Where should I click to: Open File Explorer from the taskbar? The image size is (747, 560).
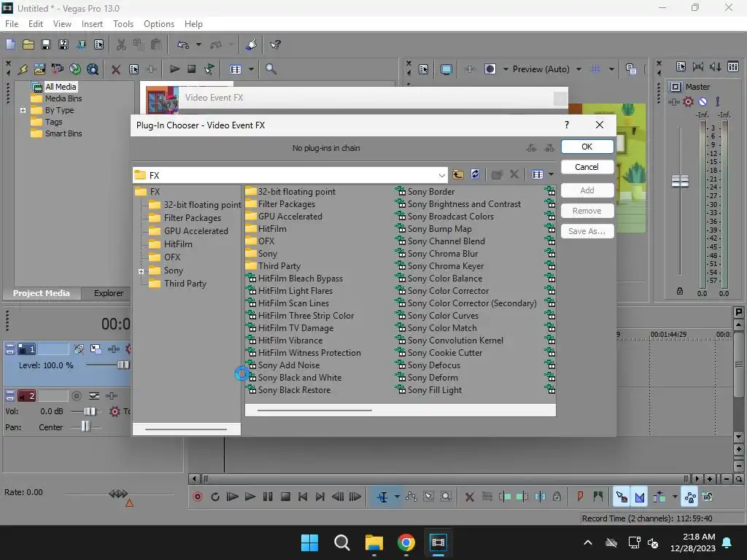[374, 542]
